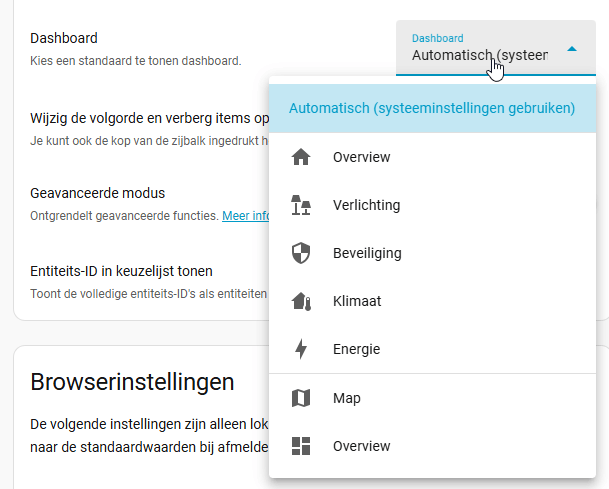The image size is (609, 489).
Task: Click the dashboard tiles icon beside Overview
Action: (x=301, y=446)
